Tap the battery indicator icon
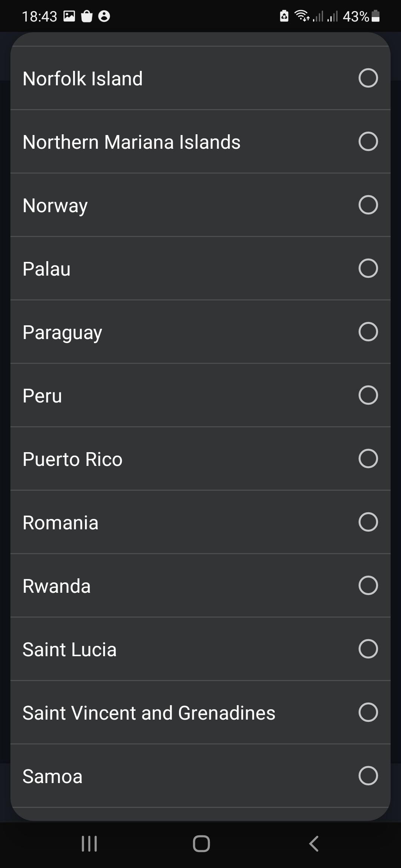 pyautogui.click(x=375, y=16)
